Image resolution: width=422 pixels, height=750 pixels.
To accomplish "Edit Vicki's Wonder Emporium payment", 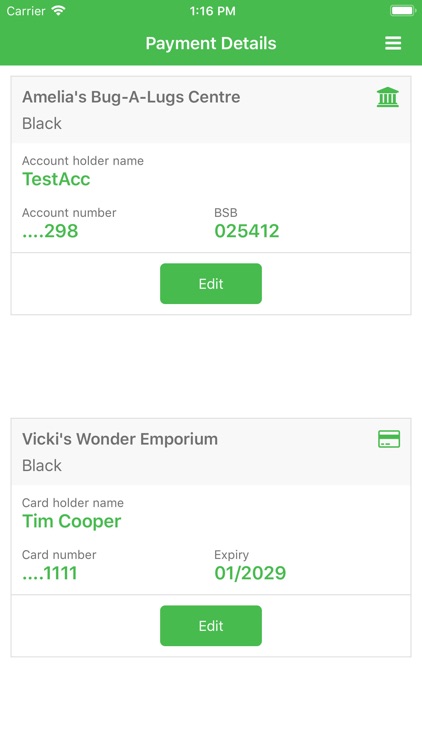I will point(211,626).
